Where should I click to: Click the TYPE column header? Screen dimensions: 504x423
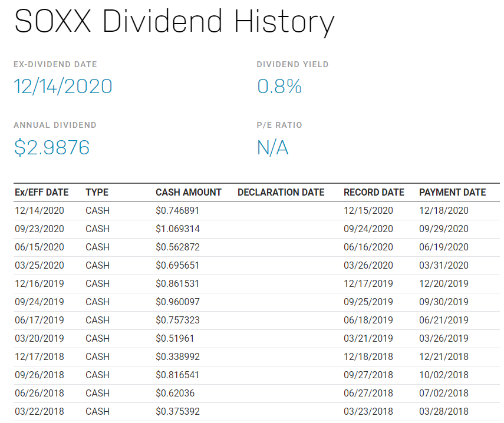[x=97, y=192]
